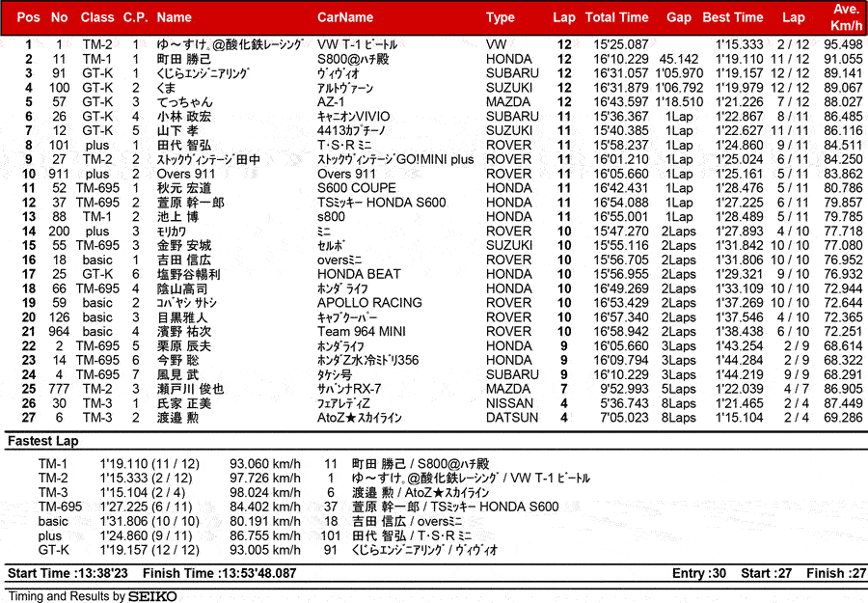Select the type 'DATSUN'
The height and width of the screenshot is (603, 868).
511,418
